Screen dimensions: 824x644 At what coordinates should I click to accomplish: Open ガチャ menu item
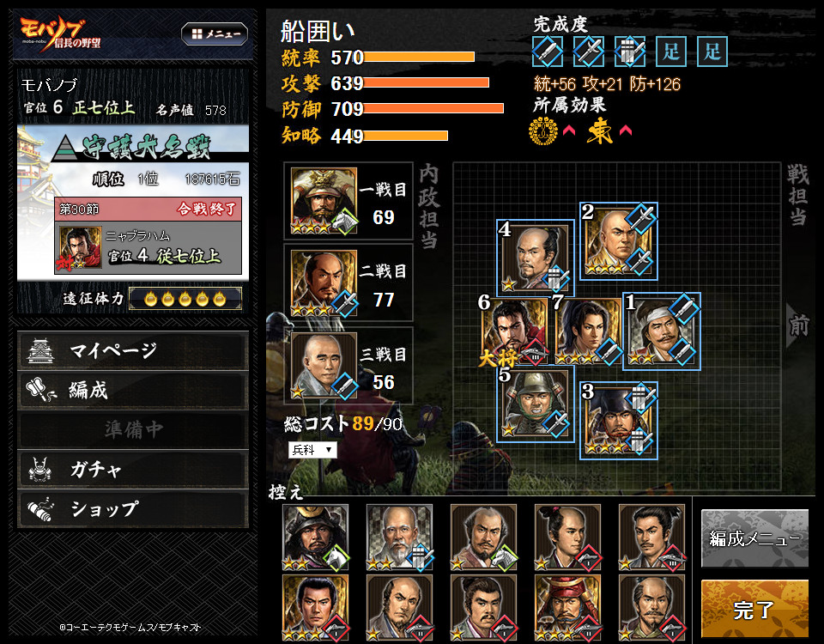[x=133, y=469]
